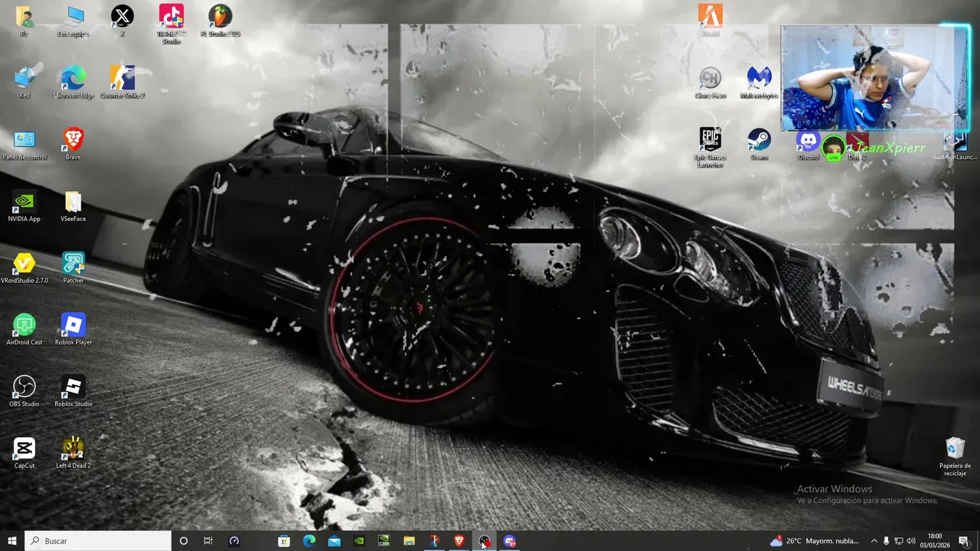Open weather widget showing 26°C
This screenshot has height=551, width=980.
pyautogui.click(x=815, y=541)
